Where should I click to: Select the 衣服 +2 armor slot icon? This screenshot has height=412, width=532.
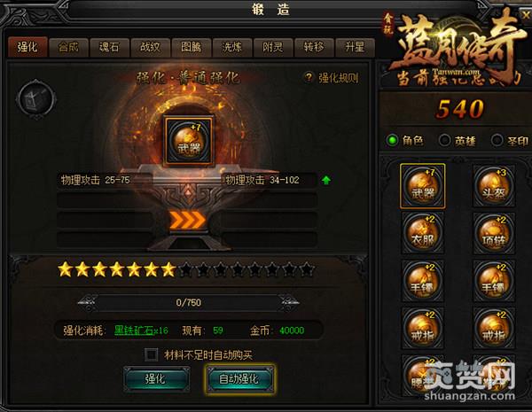(x=422, y=233)
